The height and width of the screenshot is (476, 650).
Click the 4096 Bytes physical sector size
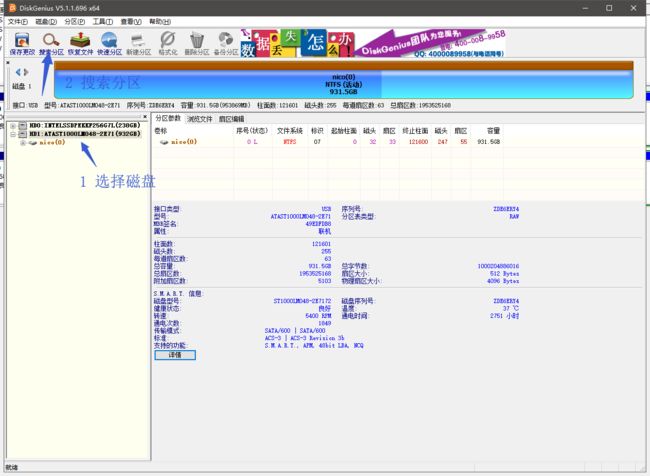click(503, 281)
